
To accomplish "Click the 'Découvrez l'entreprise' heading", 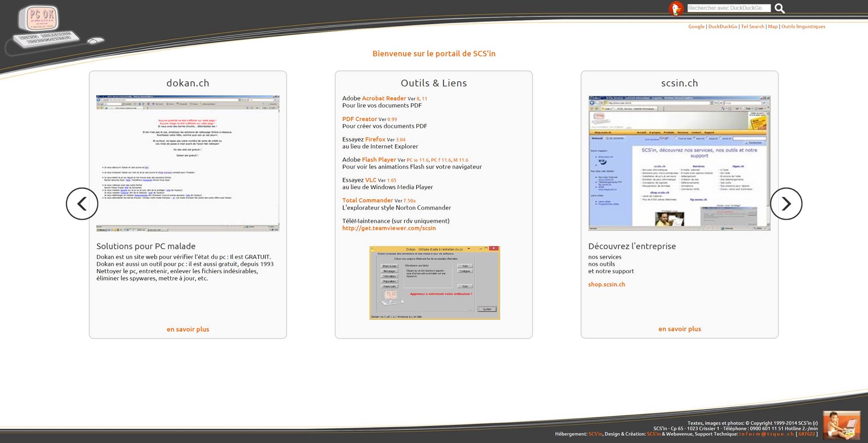I will click(x=632, y=246).
